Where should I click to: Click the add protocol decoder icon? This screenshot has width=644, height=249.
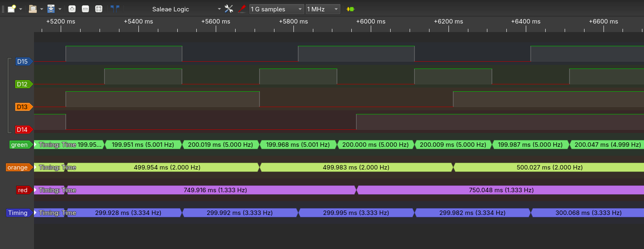(x=351, y=9)
